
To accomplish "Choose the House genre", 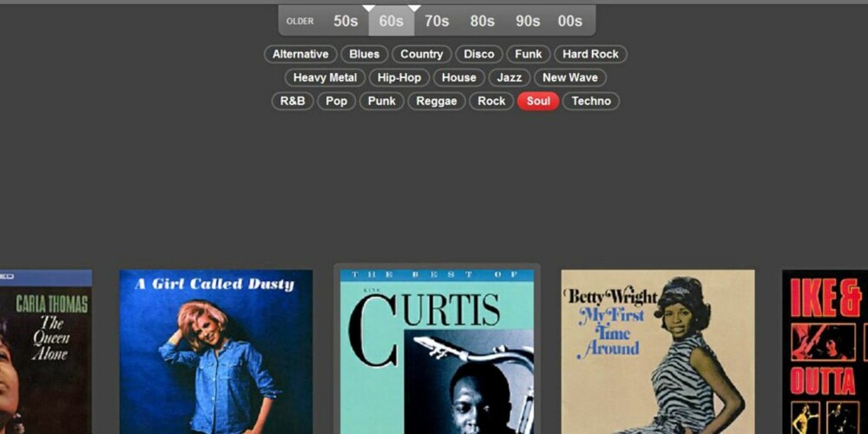I will click(459, 77).
